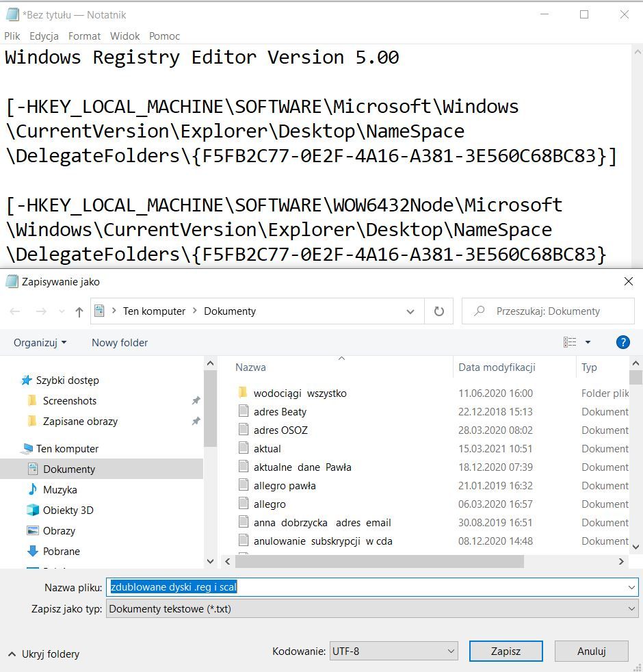The height and width of the screenshot is (672, 643).
Task: Click the blue Help question mark icon
Action: 622,342
